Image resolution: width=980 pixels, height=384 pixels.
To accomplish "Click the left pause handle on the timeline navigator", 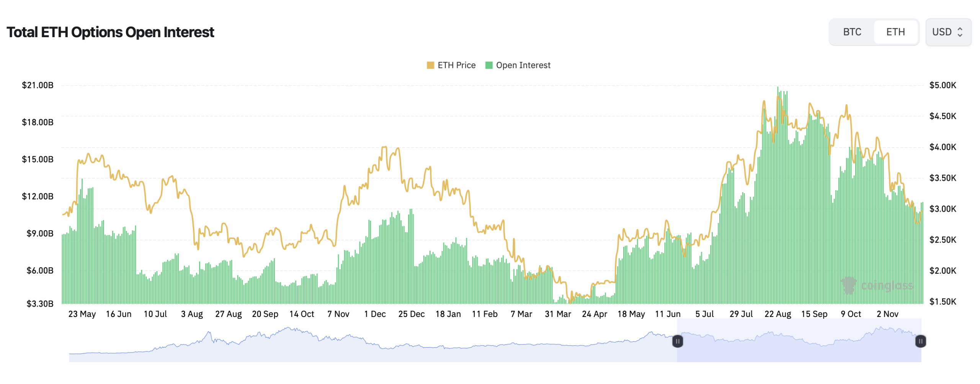I will pos(678,341).
